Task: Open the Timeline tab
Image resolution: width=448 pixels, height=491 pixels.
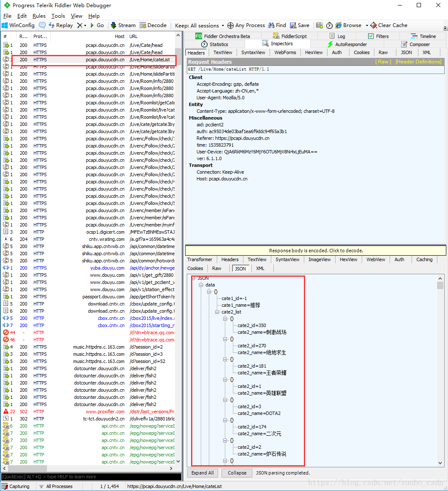Action: (x=423, y=36)
